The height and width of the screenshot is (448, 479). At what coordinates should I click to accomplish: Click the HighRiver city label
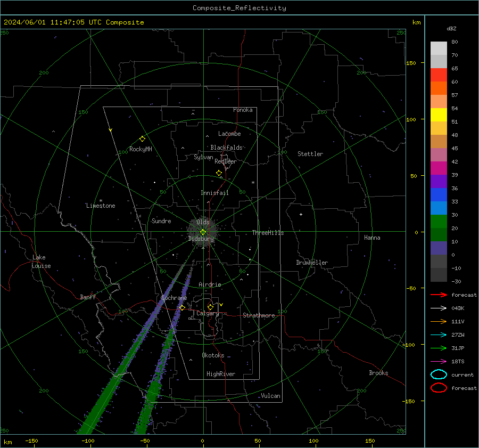coord(221,374)
